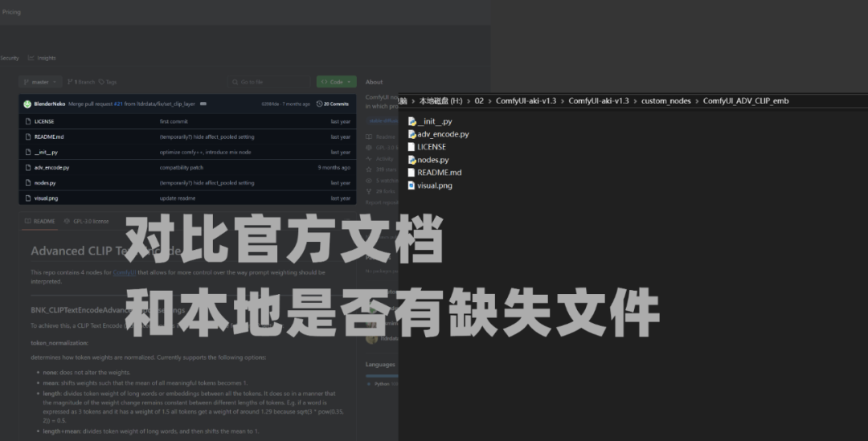The image size is (868, 441).
Task: Open adv_encode.py in the GitHub file list
Action: tap(51, 168)
